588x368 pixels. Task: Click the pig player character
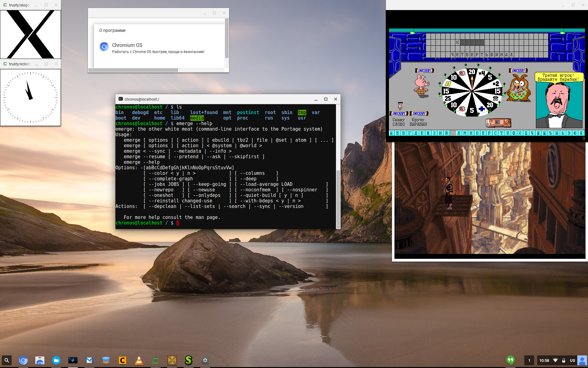pyautogui.click(x=422, y=86)
